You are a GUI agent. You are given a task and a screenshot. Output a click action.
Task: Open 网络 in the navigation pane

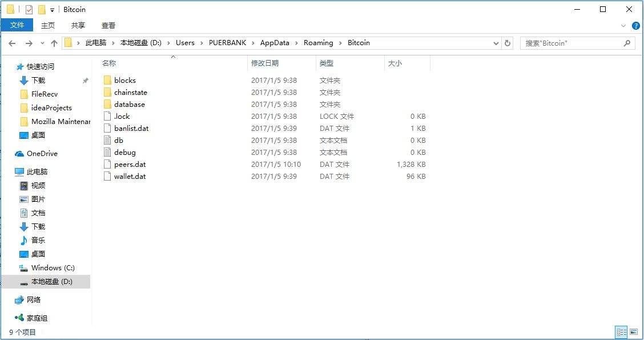pyautogui.click(x=33, y=299)
